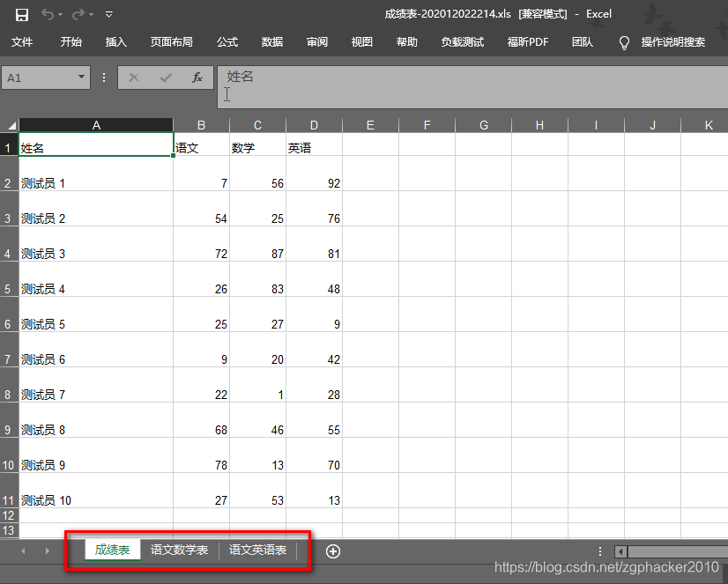This screenshot has height=584, width=728.
Task: Open the 文件 menu
Action: (22, 42)
